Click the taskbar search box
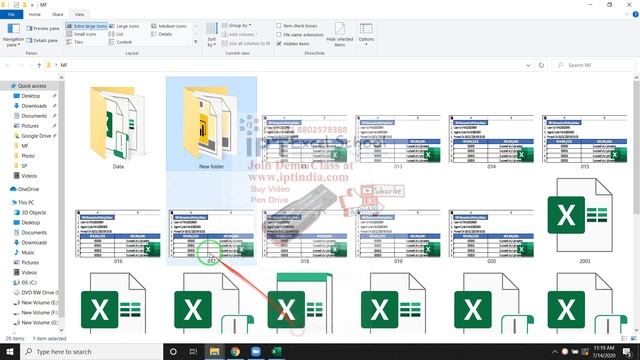Image resolution: width=640 pixels, height=360 pixels. [91, 351]
